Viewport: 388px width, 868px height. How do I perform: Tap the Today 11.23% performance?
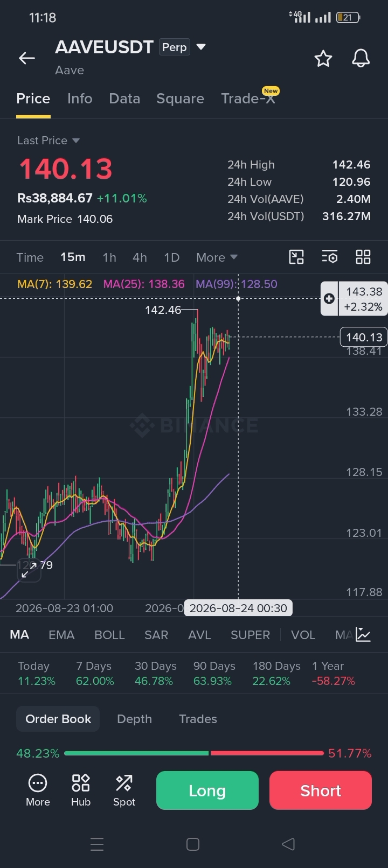37,674
